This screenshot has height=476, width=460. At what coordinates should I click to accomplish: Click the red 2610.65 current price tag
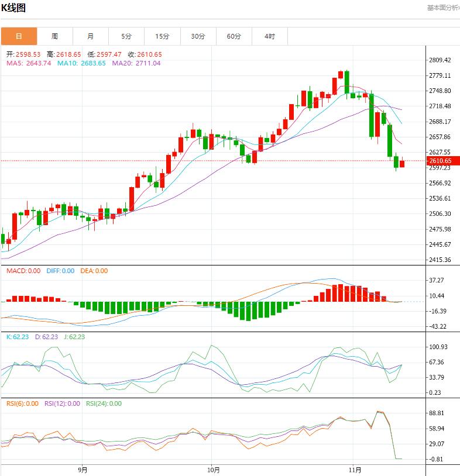click(440, 161)
